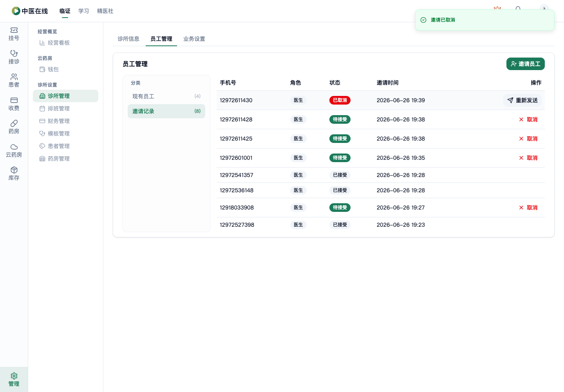Click the 钱包 wallet icon

(x=42, y=69)
